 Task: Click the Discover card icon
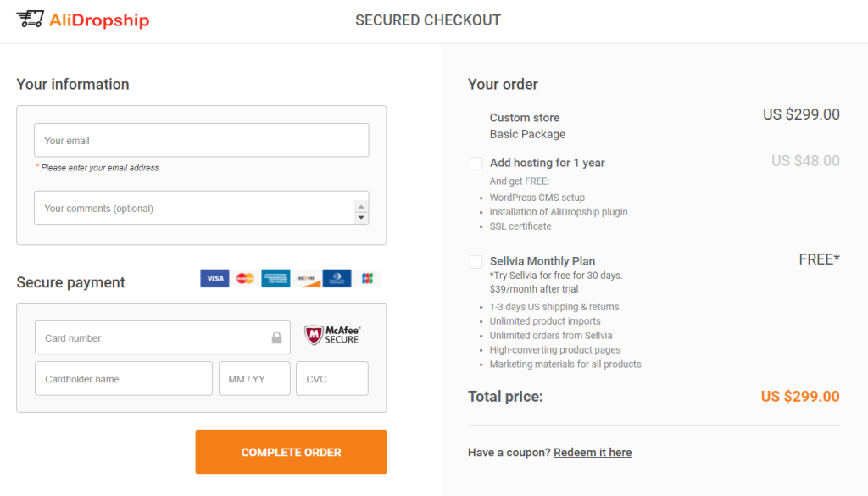[x=306, y=278]
